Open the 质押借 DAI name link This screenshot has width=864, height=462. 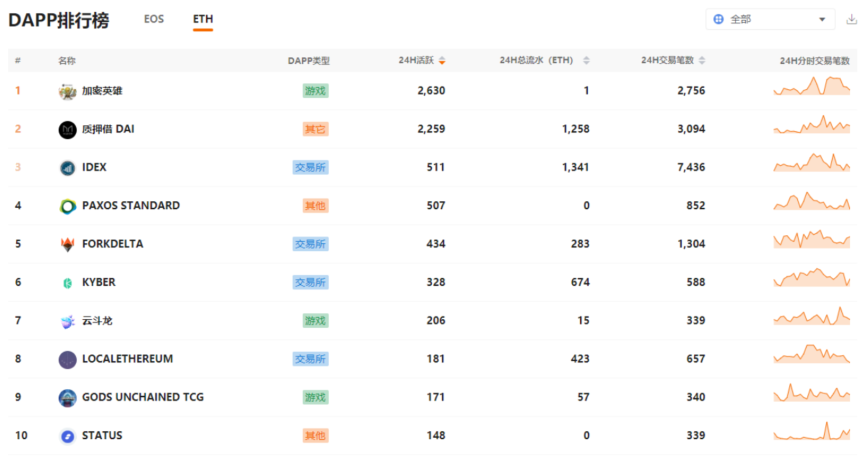point(108,129)
